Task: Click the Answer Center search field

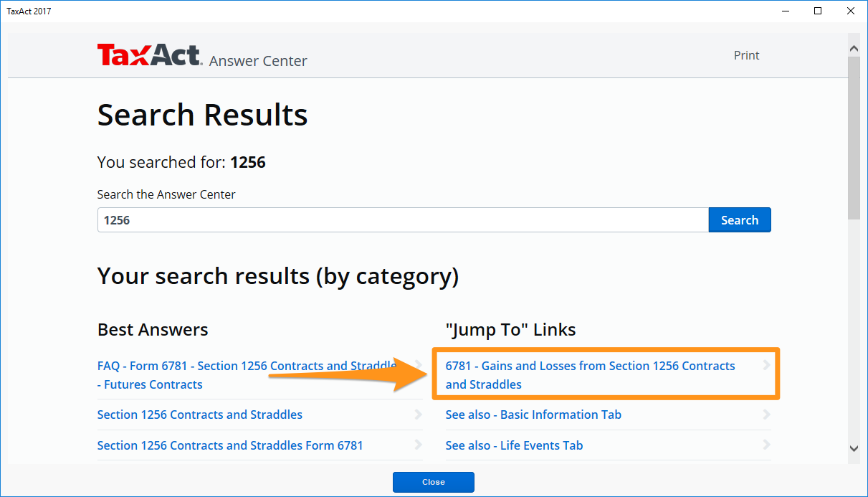Action: 403,220
